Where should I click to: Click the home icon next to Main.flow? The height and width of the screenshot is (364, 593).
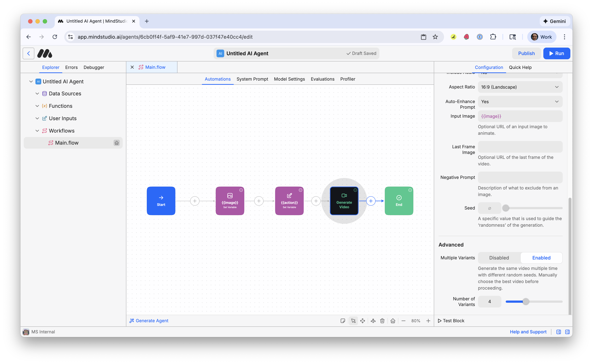(x=117, y=143)
